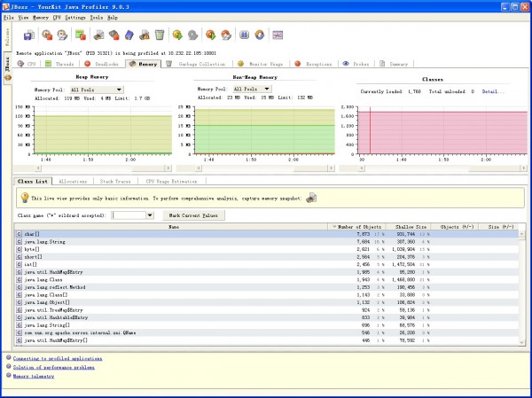Screen dimensions: 532x398
Task: Click the capture CPU snapshot clock icon
Action: (62, 35)
